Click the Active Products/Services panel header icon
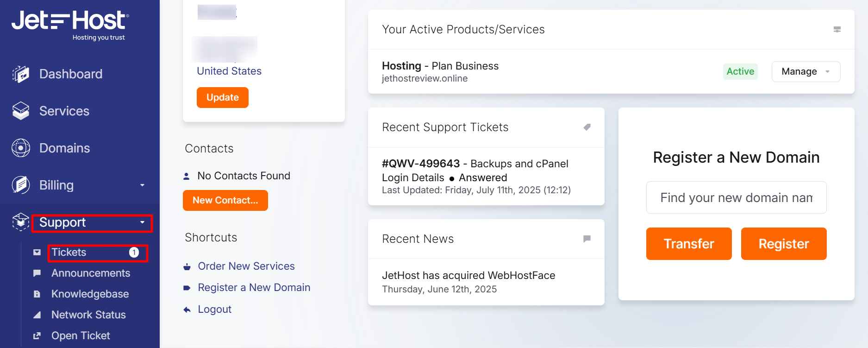The height and width of the screenshot is (348, 868). click(837, 29)
